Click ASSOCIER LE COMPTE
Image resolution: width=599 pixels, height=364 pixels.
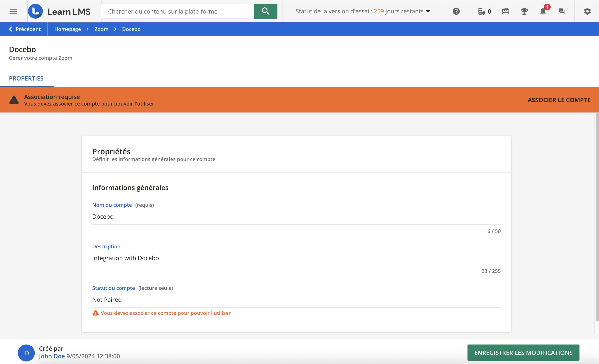(559, 100)
